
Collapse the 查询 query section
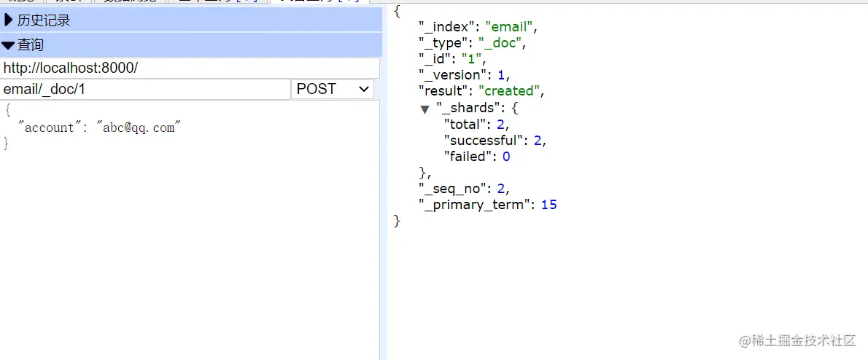tap(191, 44)
